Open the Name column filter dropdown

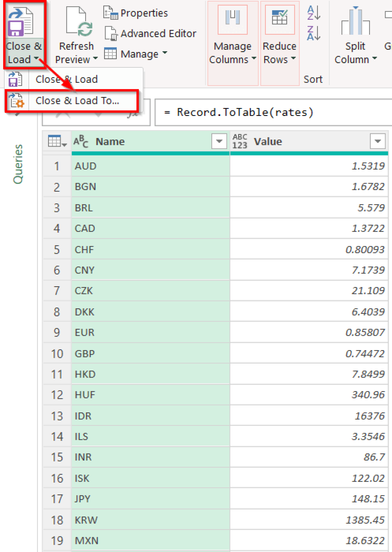click(219, 141)
